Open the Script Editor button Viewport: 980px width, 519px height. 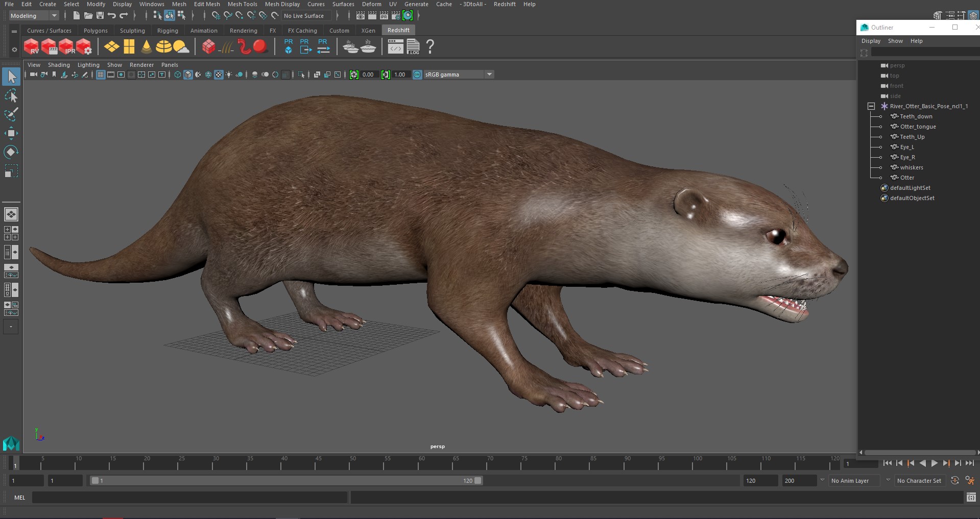[x=971, y=498]
